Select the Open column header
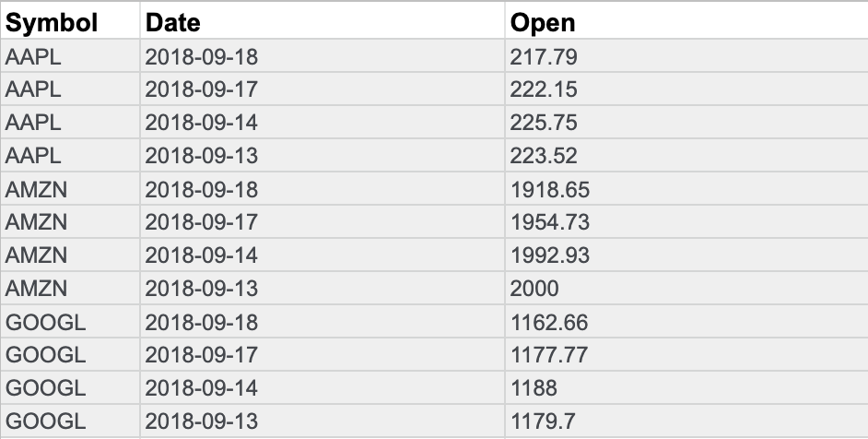868x439 pixels. (542, 22)
